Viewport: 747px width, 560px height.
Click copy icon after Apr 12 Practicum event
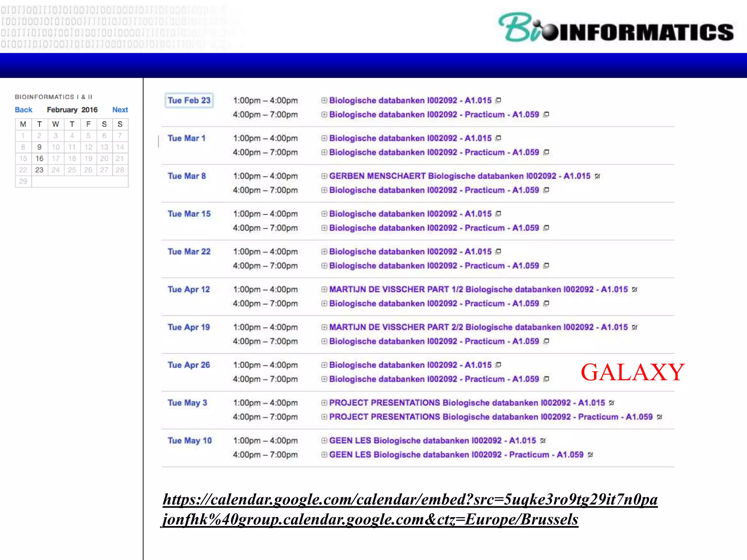(546, 304)
